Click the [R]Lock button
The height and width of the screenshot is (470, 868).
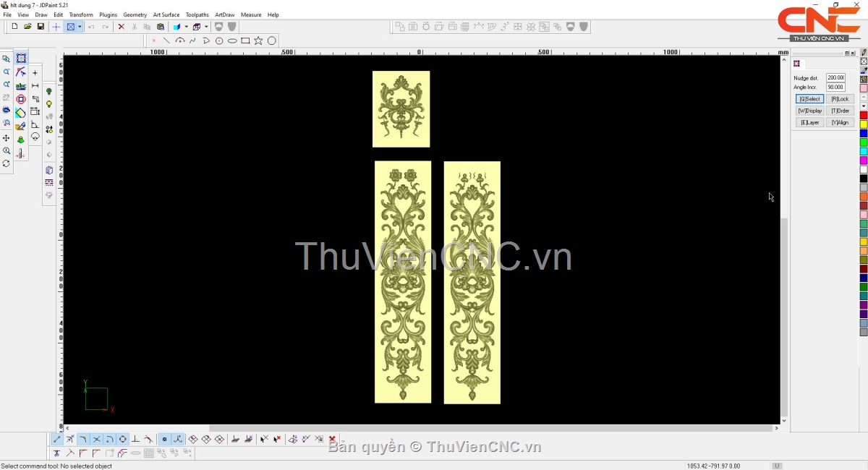click(840, 99)
